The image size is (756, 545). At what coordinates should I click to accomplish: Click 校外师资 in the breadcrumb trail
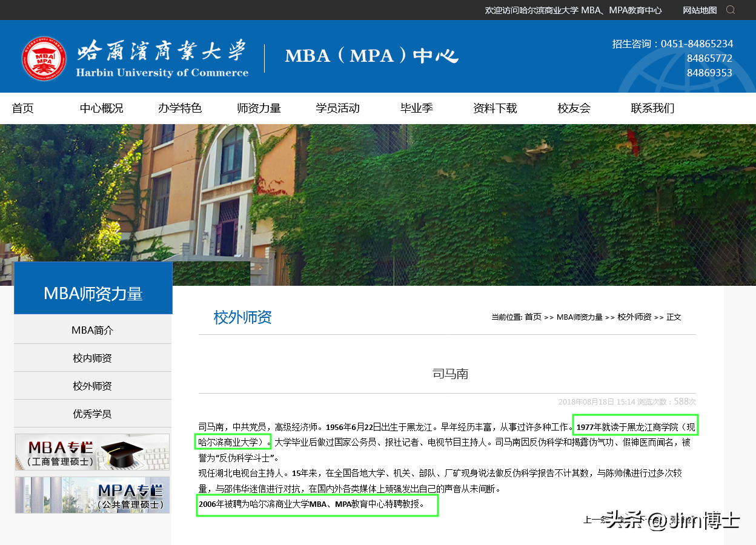point(634,317)
